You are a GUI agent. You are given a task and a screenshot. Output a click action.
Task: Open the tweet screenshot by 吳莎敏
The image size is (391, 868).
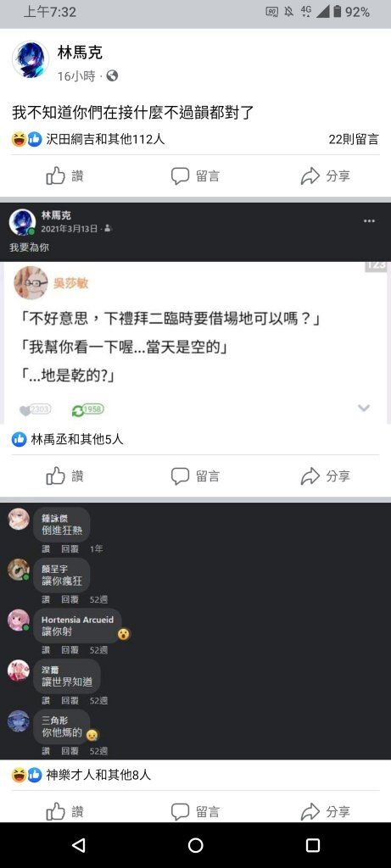pyautogui.click(x=195, y=343)
